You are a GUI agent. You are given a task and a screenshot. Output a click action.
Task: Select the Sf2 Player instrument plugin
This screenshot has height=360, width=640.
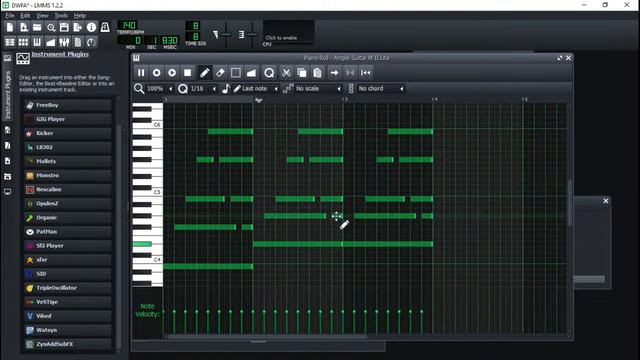[68, 246]
